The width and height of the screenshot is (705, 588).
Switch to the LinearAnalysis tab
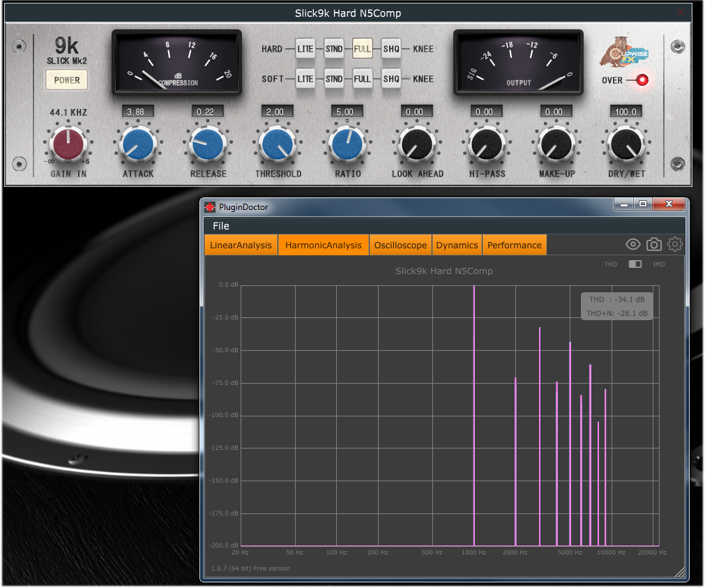point(241,246)
